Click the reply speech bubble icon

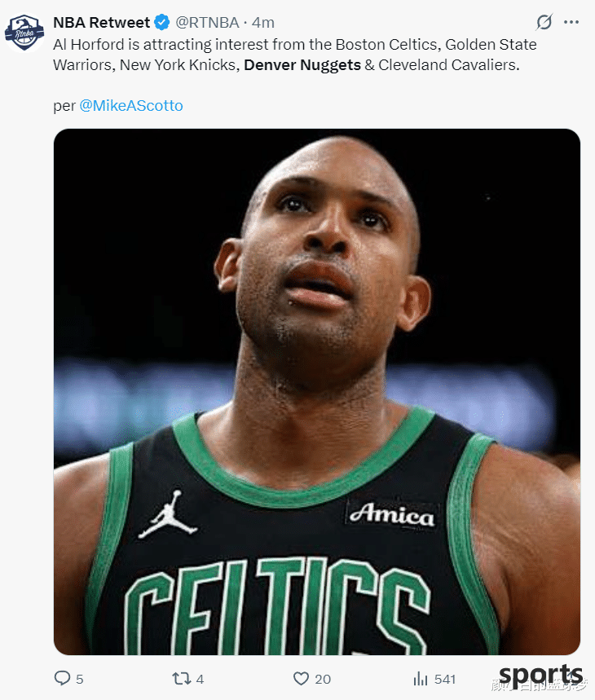(x=62, y=678)
